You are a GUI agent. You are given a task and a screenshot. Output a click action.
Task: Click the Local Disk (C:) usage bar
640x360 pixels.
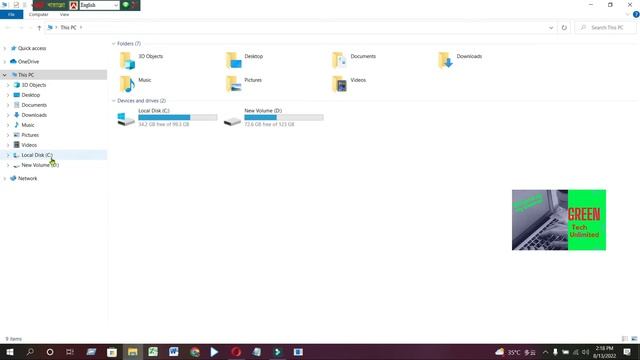point(178,118)
